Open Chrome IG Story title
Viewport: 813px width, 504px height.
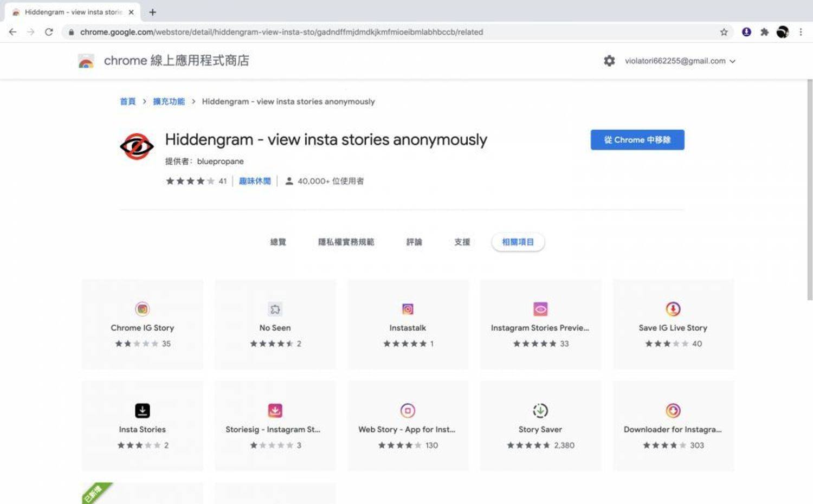click(142, 328)
